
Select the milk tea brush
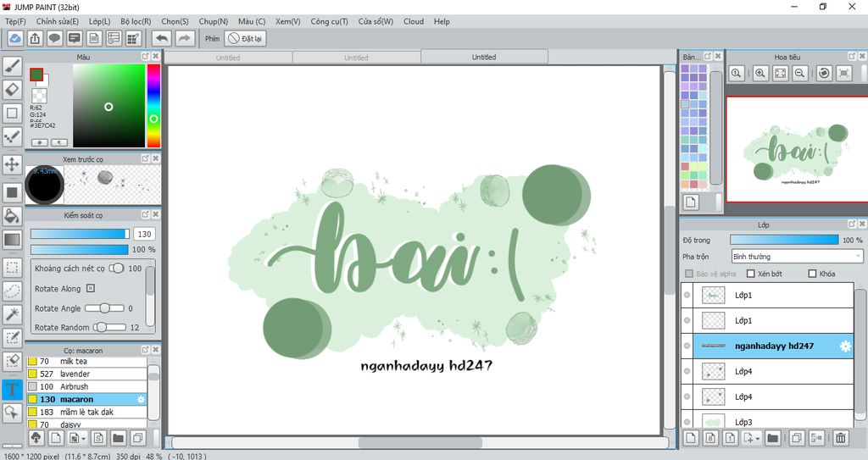[86, 362]
